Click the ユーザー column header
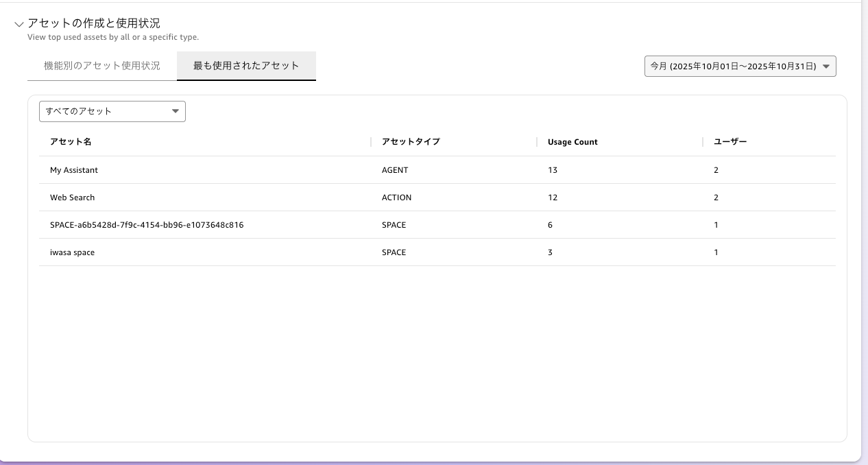 (x=730, y=142)
